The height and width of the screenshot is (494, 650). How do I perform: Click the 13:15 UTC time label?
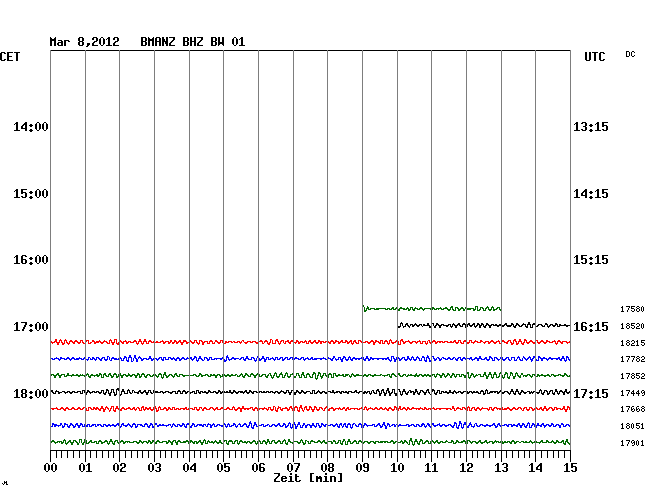tap(591, 127)
